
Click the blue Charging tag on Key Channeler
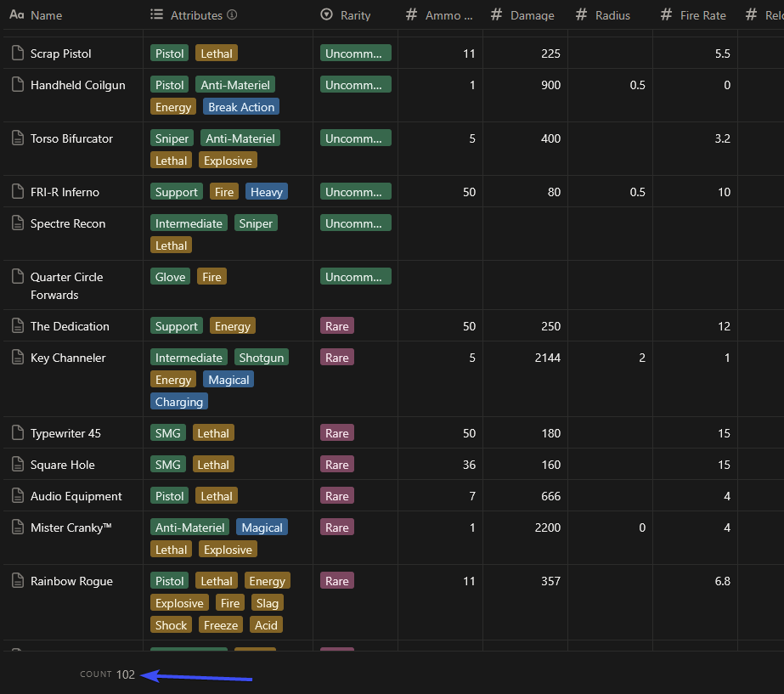coord(179,402)
